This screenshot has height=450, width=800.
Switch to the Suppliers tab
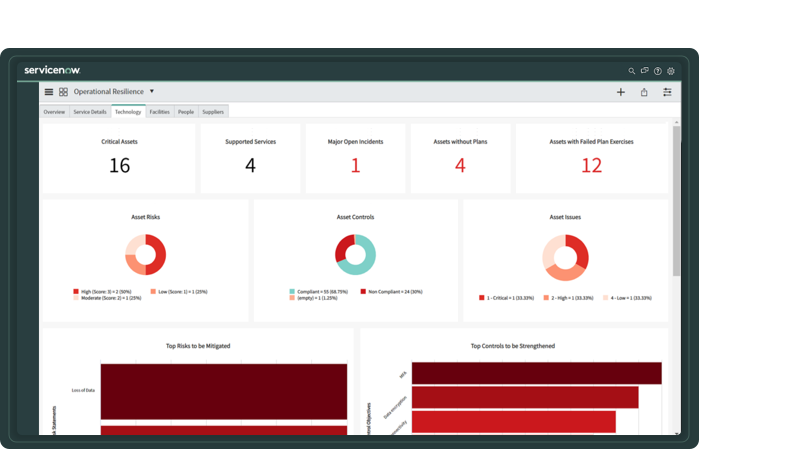[x=213, y=112]
